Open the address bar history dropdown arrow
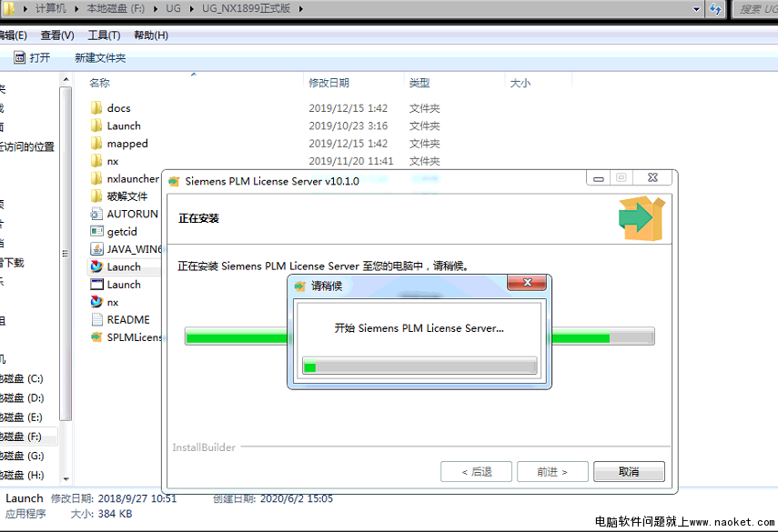The height and width of the screenshot is (532, 778). pyautogui.click(x=696, y=9)
